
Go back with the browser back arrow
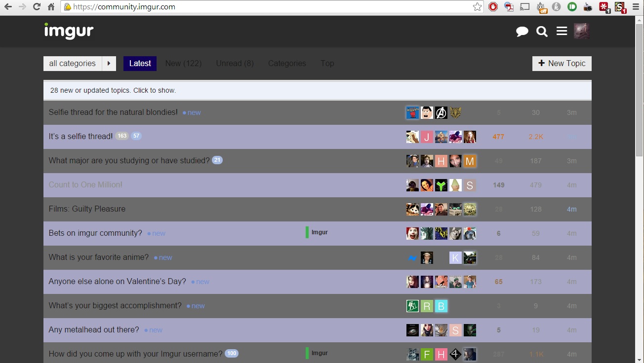[x=8, y=7]
